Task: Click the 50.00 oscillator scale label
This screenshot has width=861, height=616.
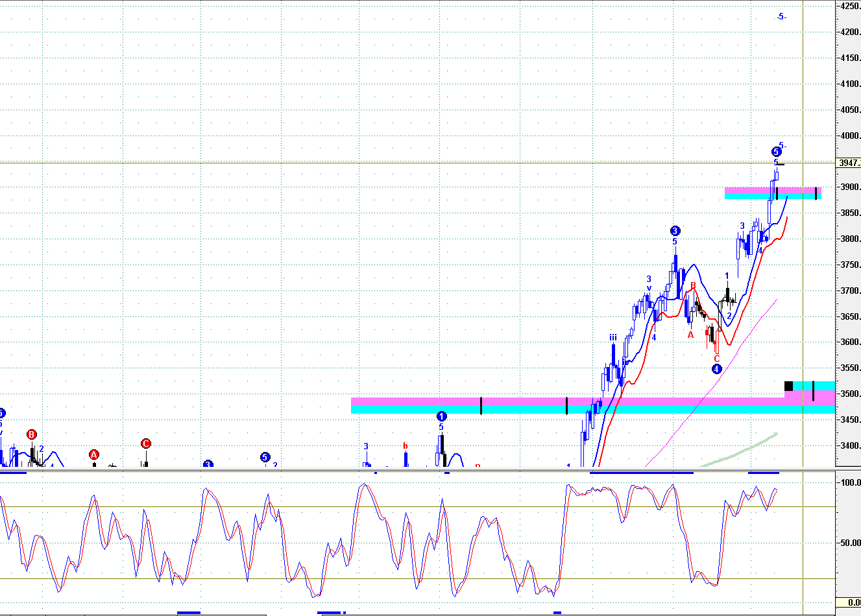Action: click(x=851, y=543)
